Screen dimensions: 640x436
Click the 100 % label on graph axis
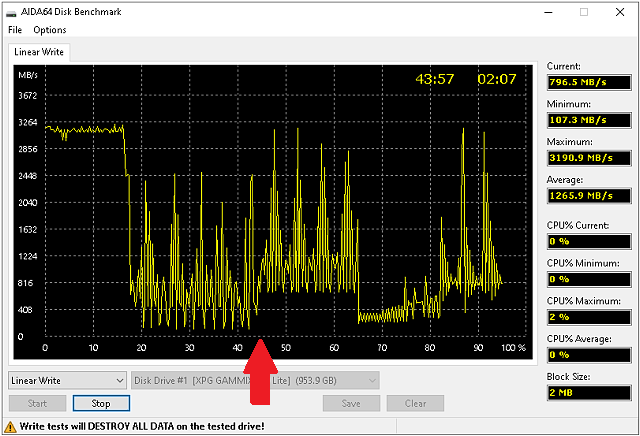[513, 348]
